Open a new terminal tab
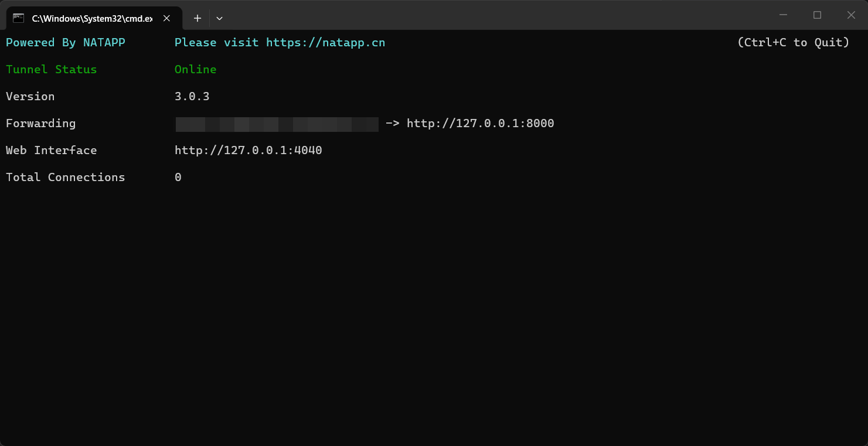 click(x=198, y=18)
